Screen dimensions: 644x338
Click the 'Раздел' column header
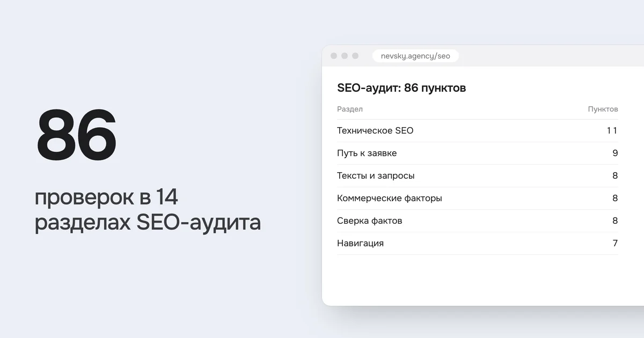(x=350, y=109)
